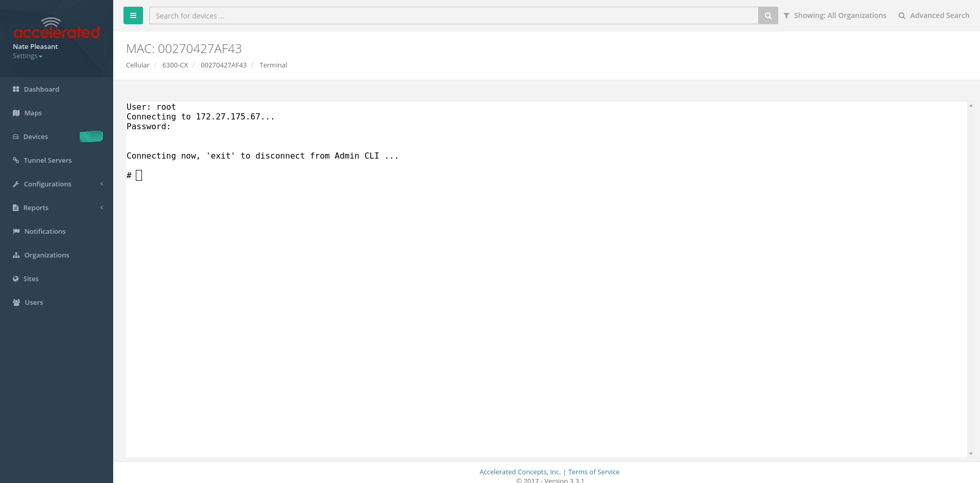Expand the Reports submenu arrow
The width and height of the screenshot is (980, 483).
pos(102,208)
